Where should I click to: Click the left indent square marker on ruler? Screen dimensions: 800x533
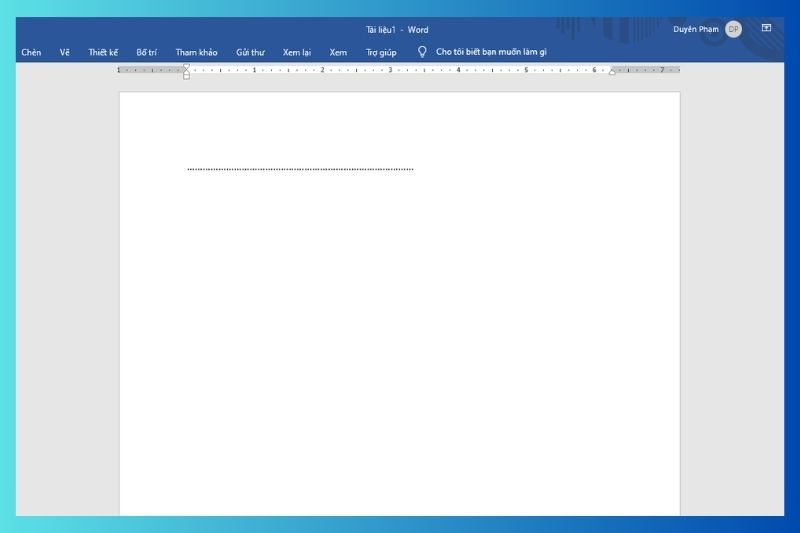187,77
